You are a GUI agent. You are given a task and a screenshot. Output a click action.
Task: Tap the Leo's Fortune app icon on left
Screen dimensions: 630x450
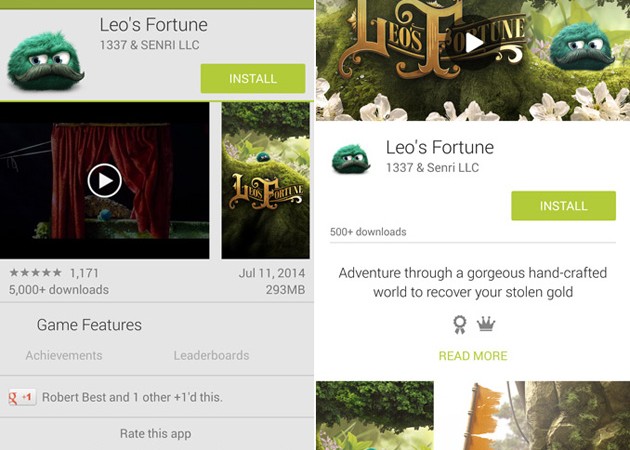[x=45, y=60]
